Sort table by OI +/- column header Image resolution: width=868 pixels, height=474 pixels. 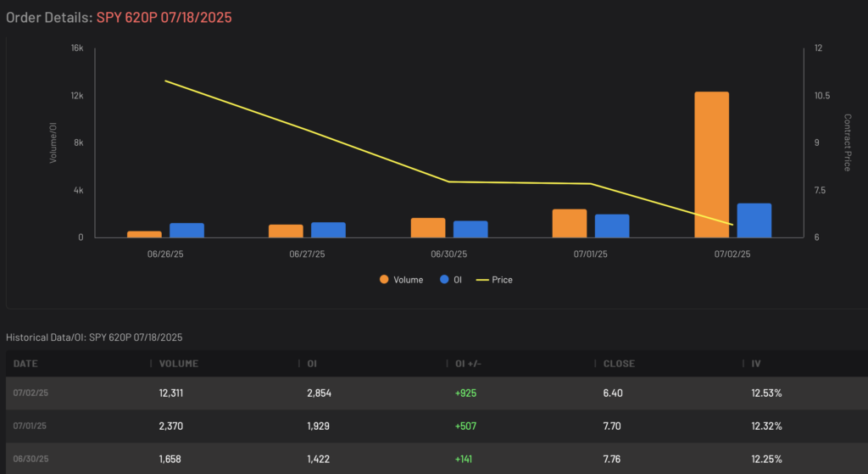pos(468,364)
